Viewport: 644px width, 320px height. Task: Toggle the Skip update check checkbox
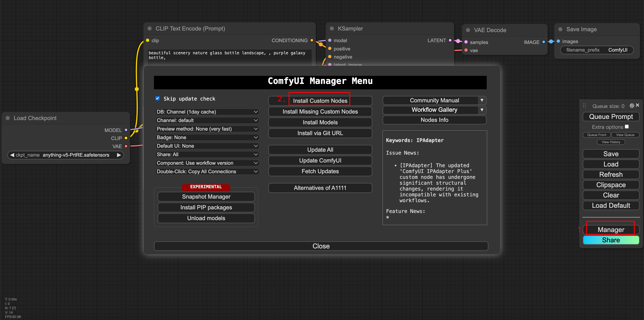pos(158,99)
